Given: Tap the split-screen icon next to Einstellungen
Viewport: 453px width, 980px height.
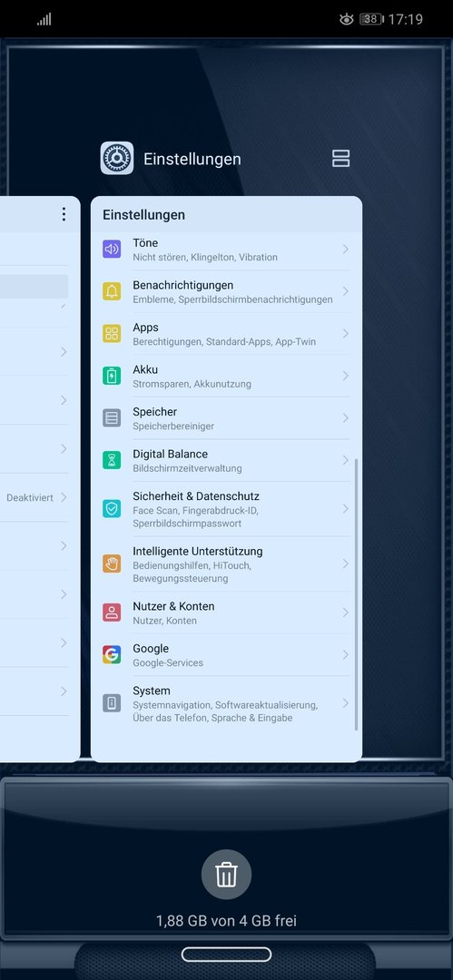Looking at the screenshot, I should coord(341,159).
